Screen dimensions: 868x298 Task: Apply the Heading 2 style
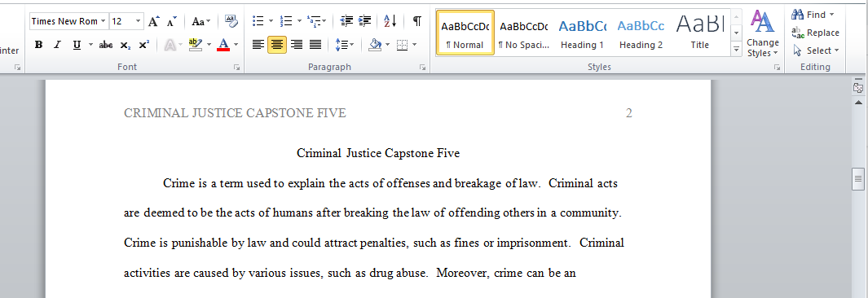point(641,33)
